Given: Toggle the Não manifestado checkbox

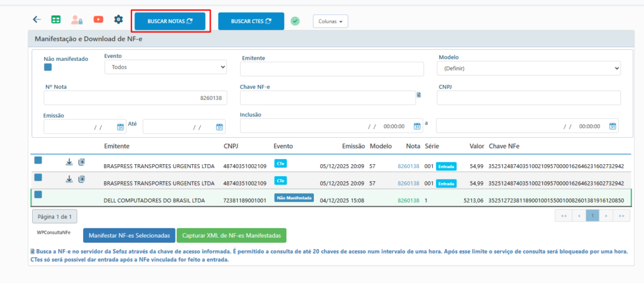Looking at the screenshot, I should coord(48,67).
